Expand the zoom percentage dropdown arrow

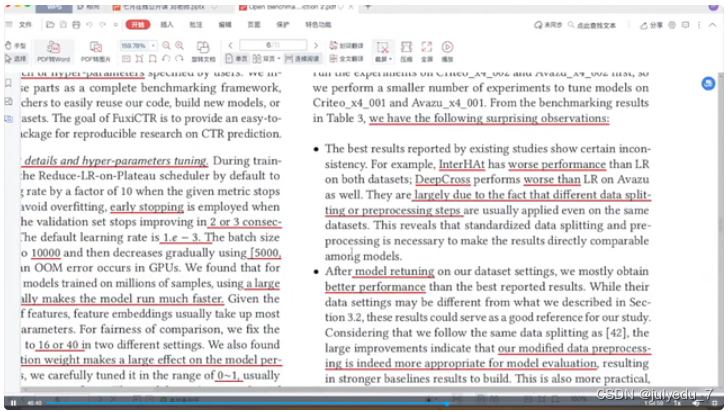153,46
